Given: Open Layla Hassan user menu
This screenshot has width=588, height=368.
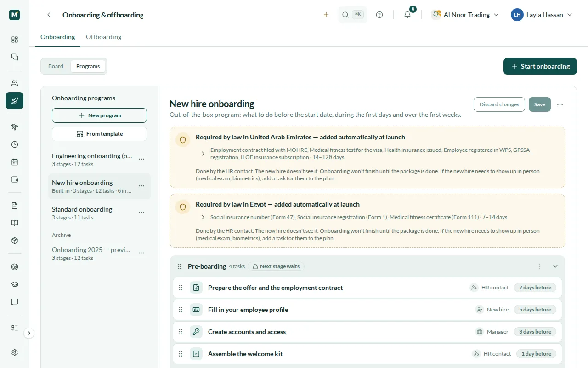Looking at the screenshot, I should point(542,15).
